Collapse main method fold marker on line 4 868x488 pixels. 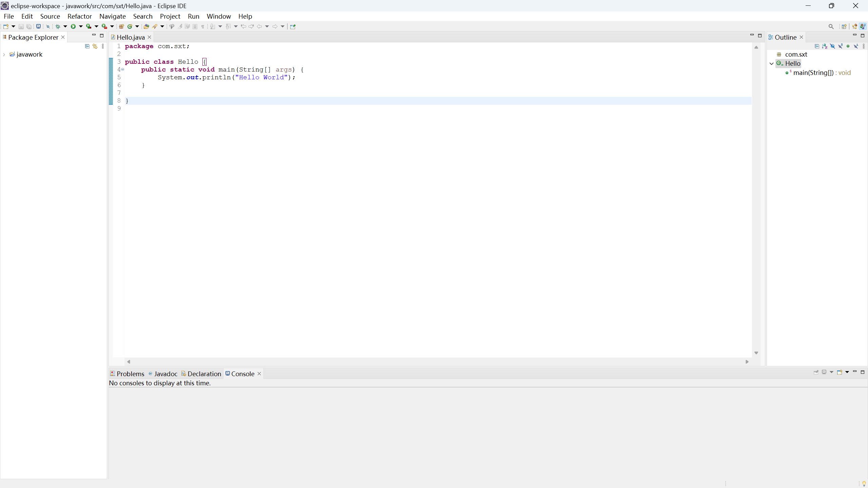tap(123, 69)
